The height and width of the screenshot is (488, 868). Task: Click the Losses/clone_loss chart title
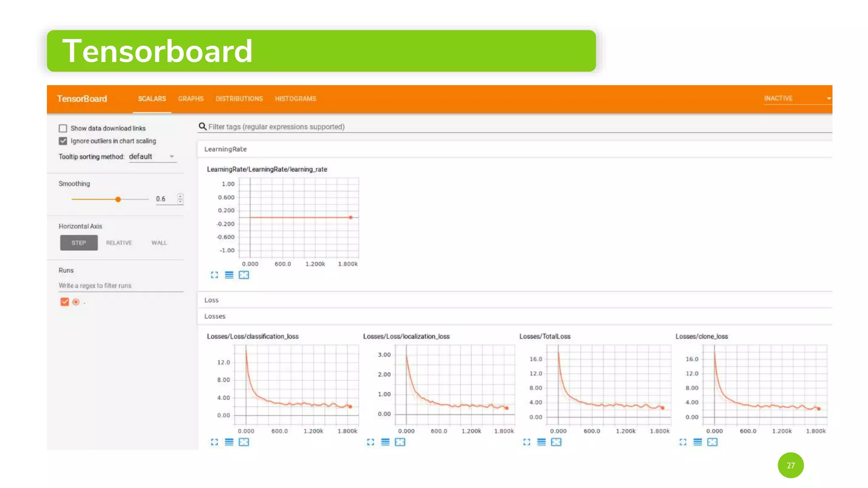pyautogui.click(x=701, y=336)
